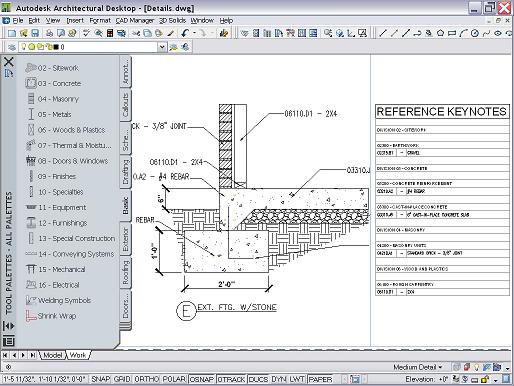The height and width of the screenshot is (386, 514).
Task: Select 05 - Metals palette tool
Action: pyautogui.click(x=49, y=114)
